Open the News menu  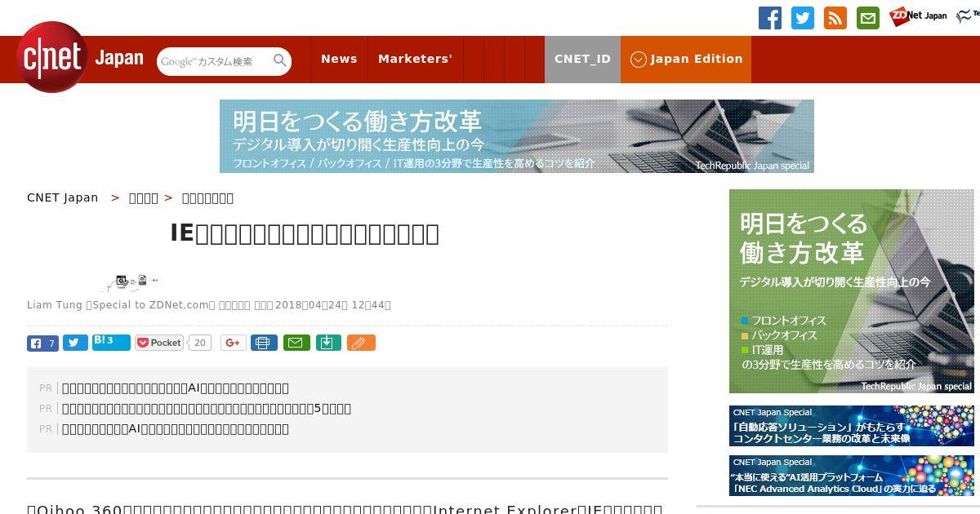(x=339, y=59)
